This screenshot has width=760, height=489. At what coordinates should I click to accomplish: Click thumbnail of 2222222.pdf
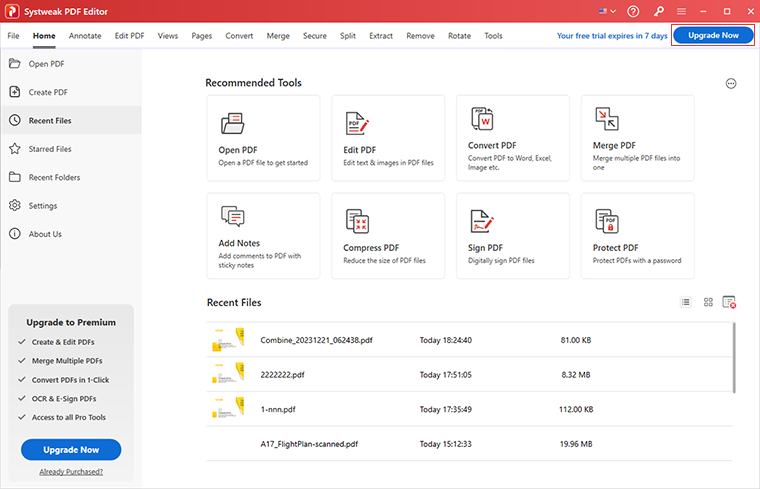[228, 373]
